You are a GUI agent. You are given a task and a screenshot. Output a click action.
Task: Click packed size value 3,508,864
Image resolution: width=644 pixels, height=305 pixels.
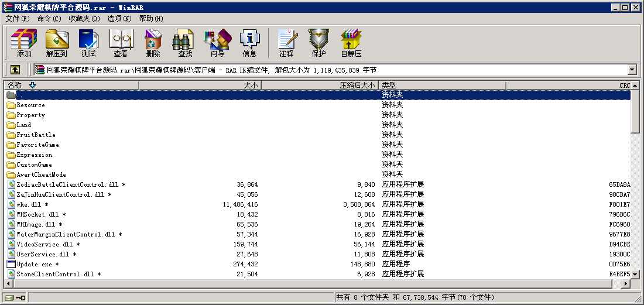[x=359, y=204]
